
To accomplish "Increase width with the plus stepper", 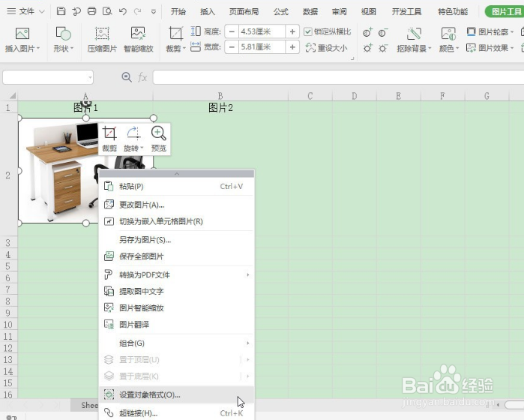I will (292, 46).
